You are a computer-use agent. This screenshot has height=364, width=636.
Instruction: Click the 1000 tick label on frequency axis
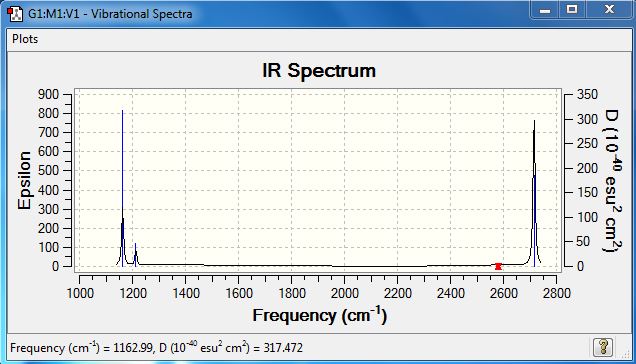tap(80, 293)
